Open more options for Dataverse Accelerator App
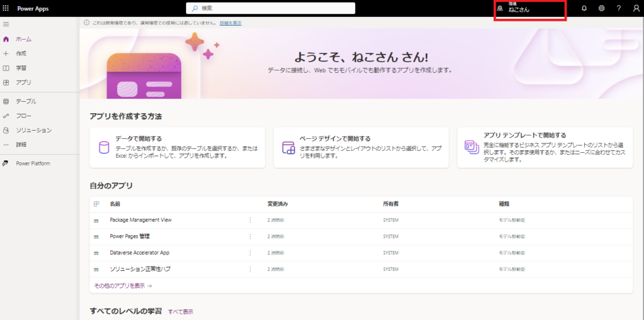Viewport: 644px width, 320px height. click(250, 253)
